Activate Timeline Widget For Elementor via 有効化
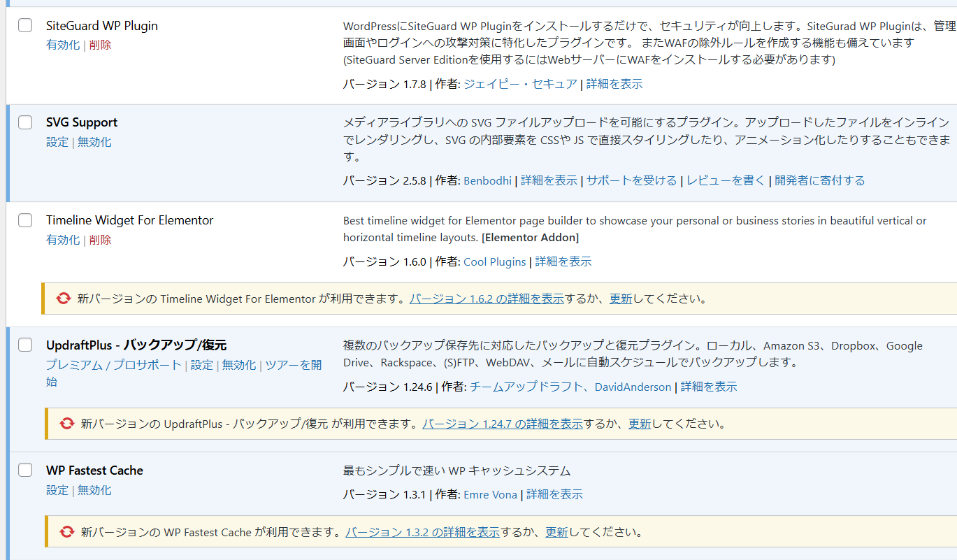The image size is (957, 560). click(63, 240)
